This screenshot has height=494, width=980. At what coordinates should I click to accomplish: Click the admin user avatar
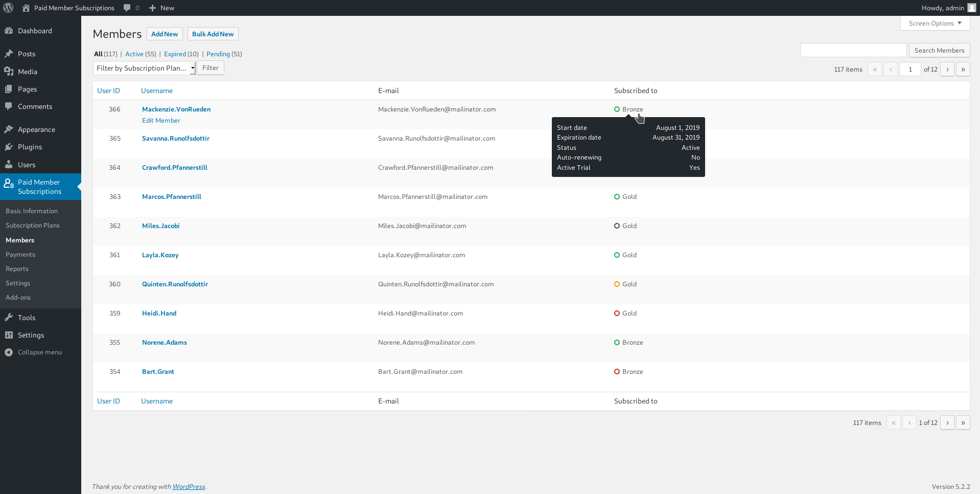coord(971,8)
